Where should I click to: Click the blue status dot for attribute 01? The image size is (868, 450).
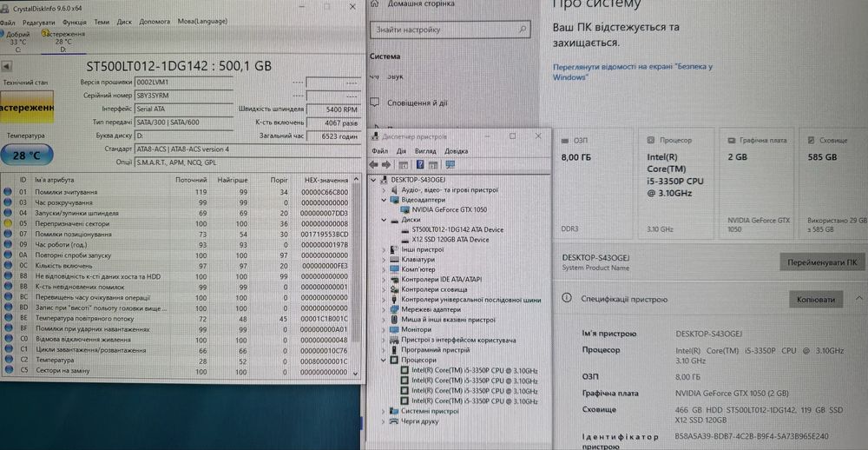[8, 192]
